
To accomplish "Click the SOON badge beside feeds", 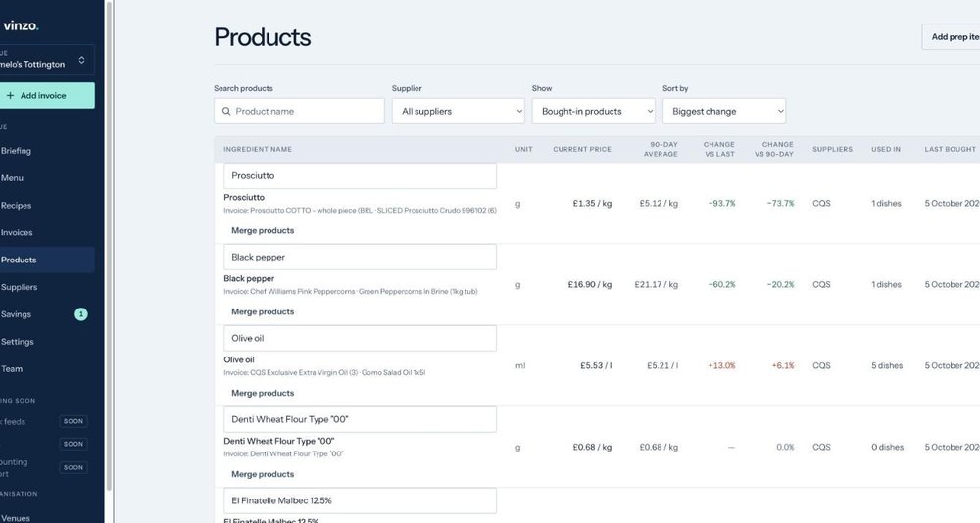I will tap(73, 421).
